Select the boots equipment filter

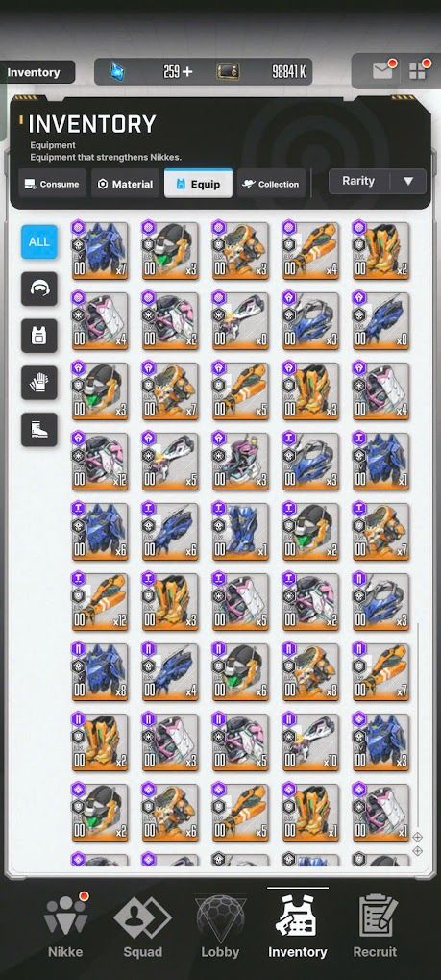pyautogui.click(x=39, y=429)
